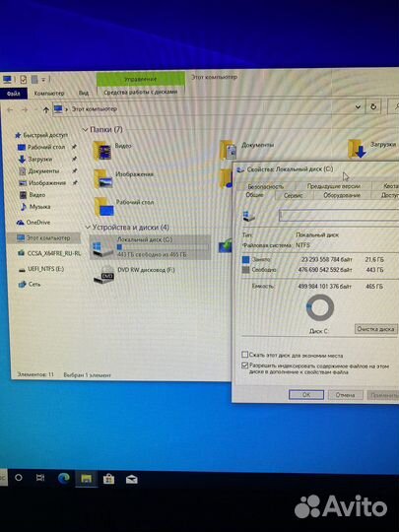Switch to the Сервис tab in properties
Viewport: 399px width, 532px height.
click(x=294, y=195)
